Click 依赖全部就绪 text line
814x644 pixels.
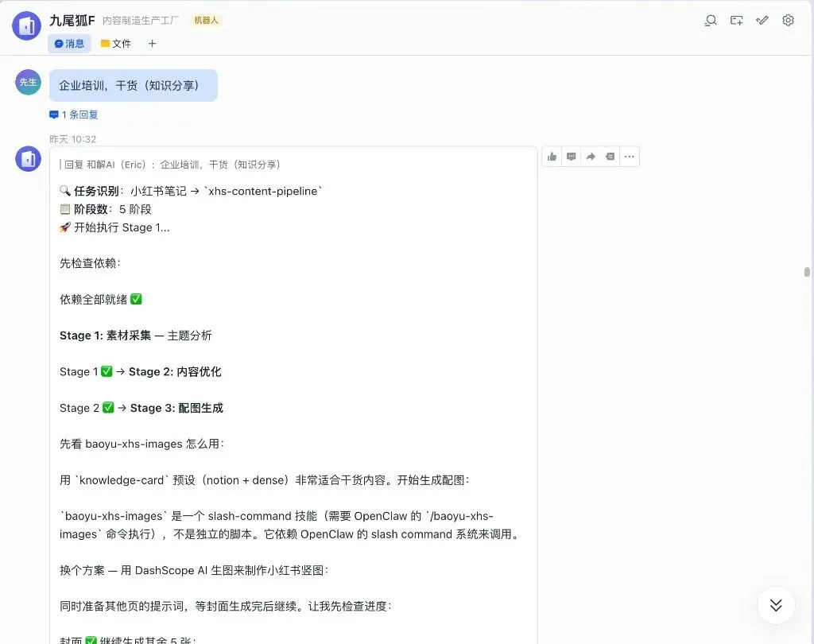[101, 300]
